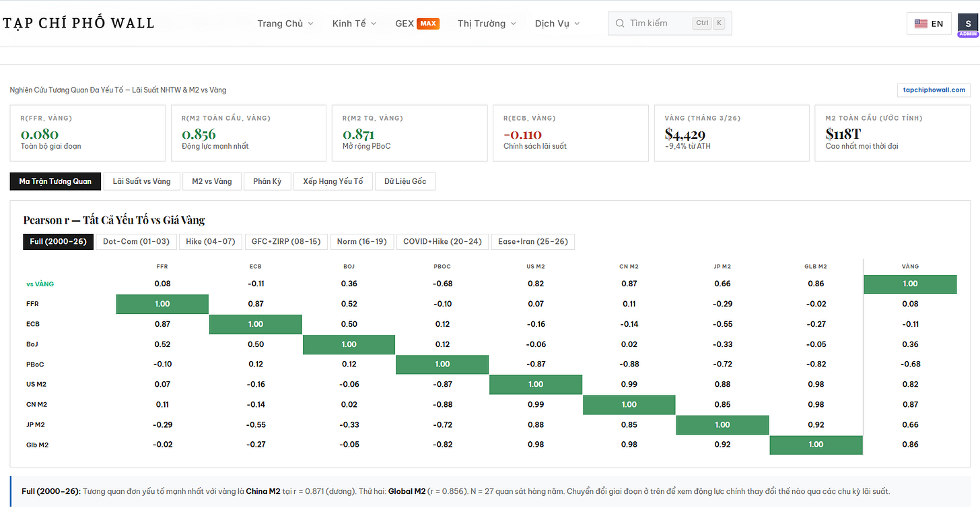Expand the Trang Chủ dropdown menu

click(x=285, y=24)
